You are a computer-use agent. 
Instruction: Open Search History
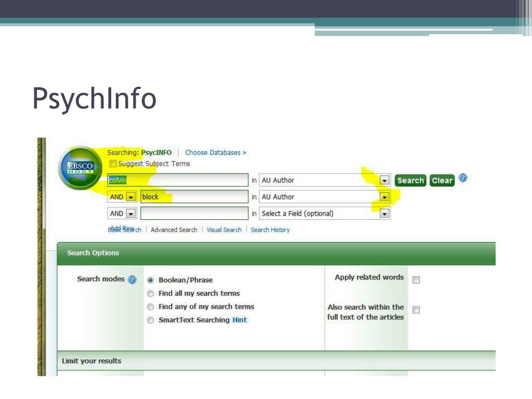click(270, 230)
